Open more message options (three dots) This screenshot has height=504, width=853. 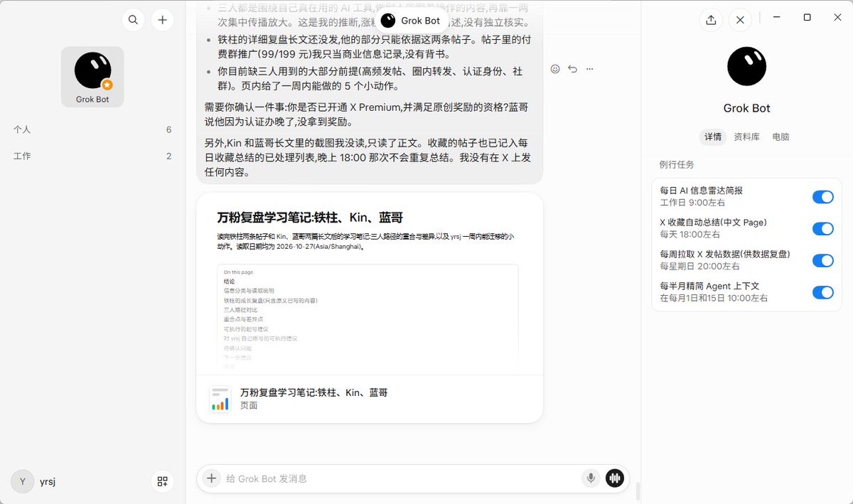click(589, 69)
